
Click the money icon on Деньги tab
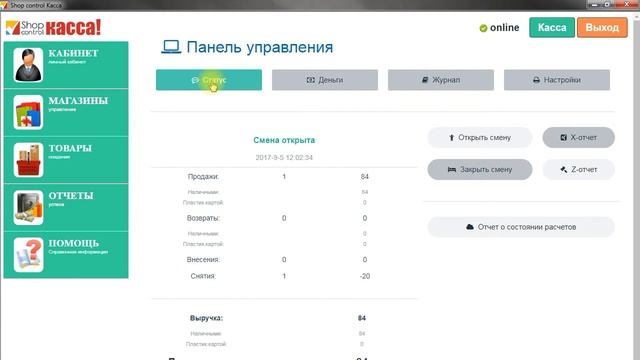coord(311,80)
